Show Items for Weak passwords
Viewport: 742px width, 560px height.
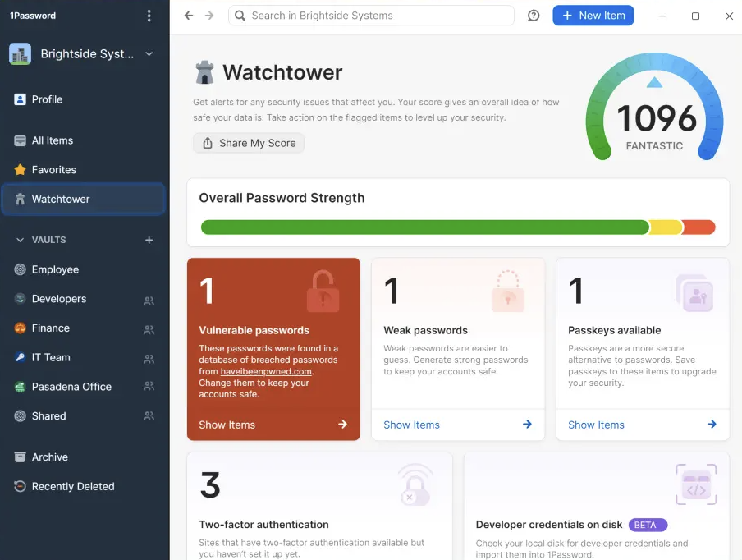[x=411, y=425]
